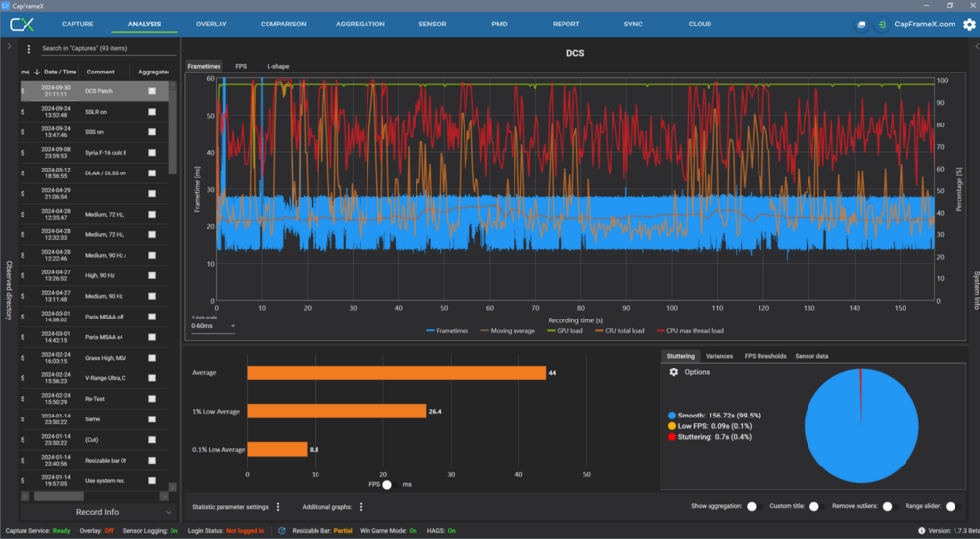The image size is (980, 539).
Task: Switch to the COMPARISON tab
Action: click(x=283, y=24)
